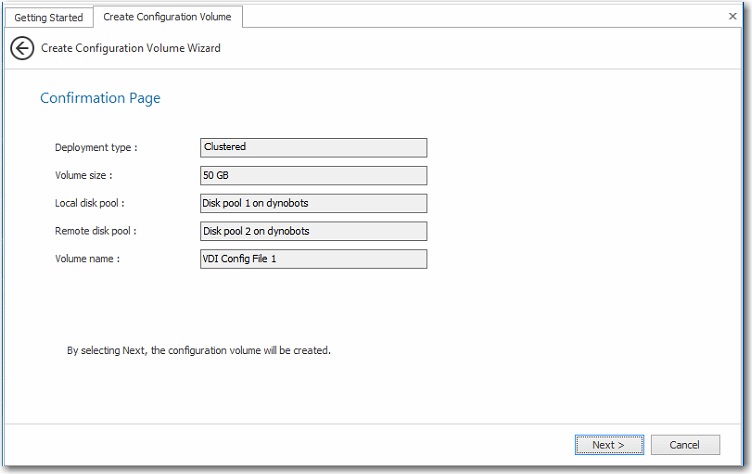Viewport: 752px width, 474px height.
Task: Click the Deployment type field showing Clustered
Action: pyautogui.click(x=313, y=147)
